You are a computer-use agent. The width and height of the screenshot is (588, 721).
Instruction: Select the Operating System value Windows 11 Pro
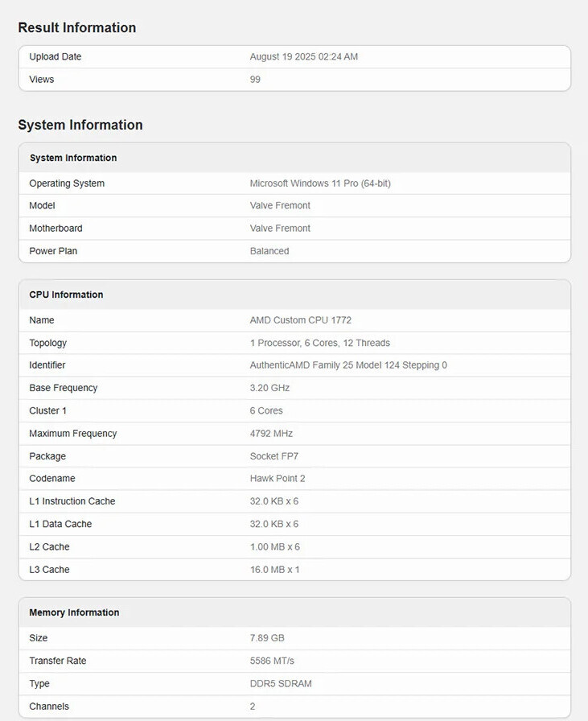[x=320, y=183]
